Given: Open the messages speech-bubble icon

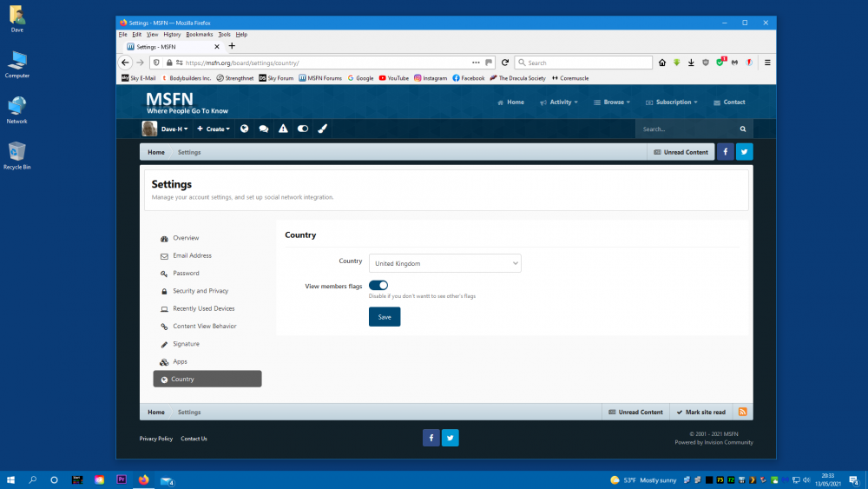Looking at the screenshot, I should click(x=264, y=129).
